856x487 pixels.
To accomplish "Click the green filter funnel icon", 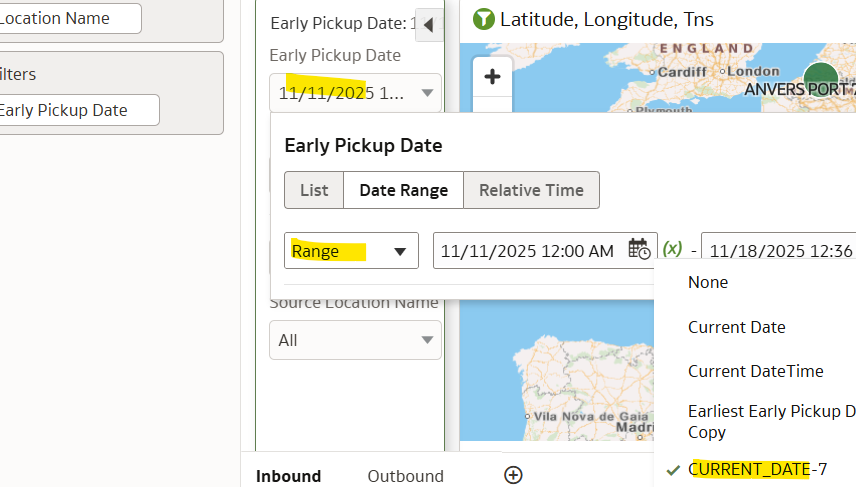I will pyautogui.click(x=483, y=18).
